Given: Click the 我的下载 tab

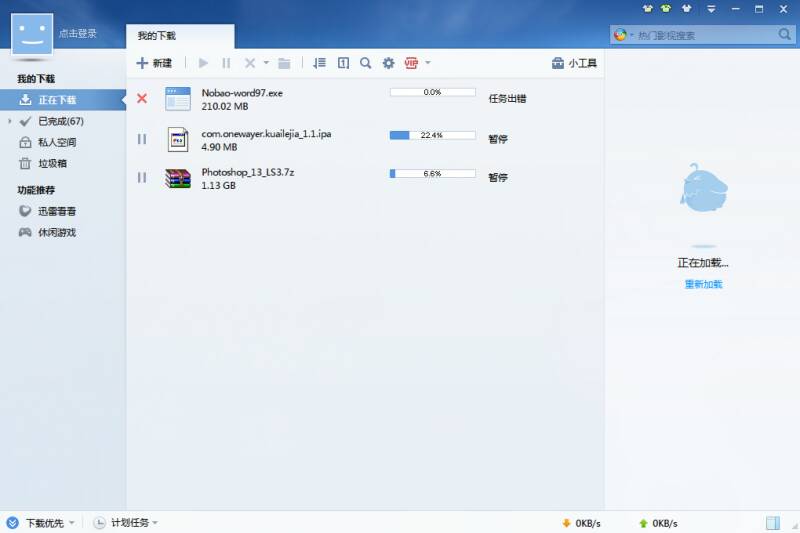Looking at the screenshot, I should [x=180, y=36].
